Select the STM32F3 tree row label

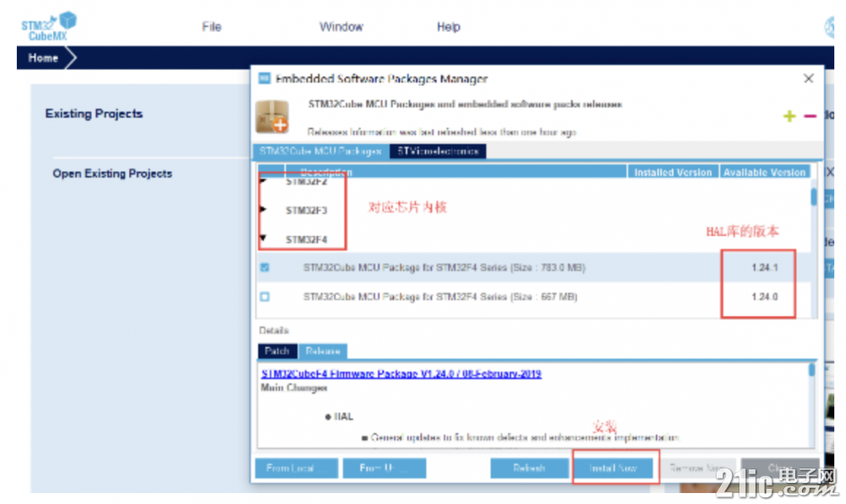pos(306,211)
